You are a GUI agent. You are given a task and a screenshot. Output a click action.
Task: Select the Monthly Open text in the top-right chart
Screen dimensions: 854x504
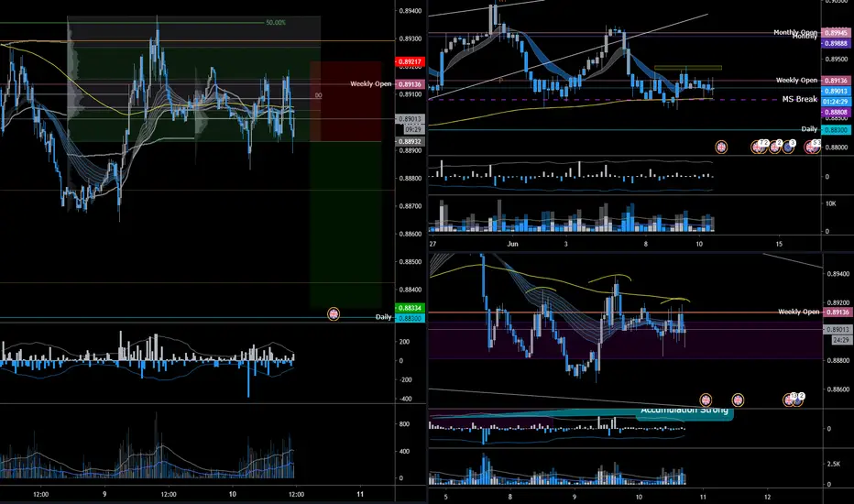(x=795, y=33)
